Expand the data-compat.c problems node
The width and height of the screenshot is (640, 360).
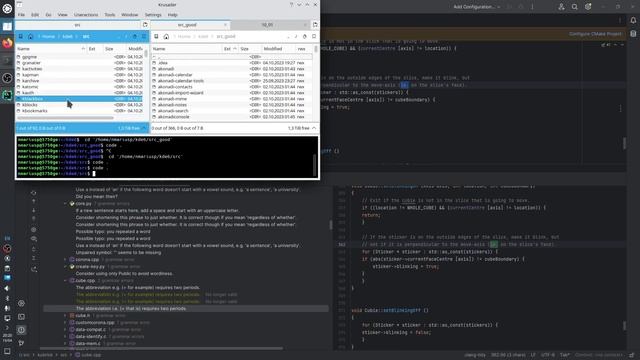click(x=65, y=329)
